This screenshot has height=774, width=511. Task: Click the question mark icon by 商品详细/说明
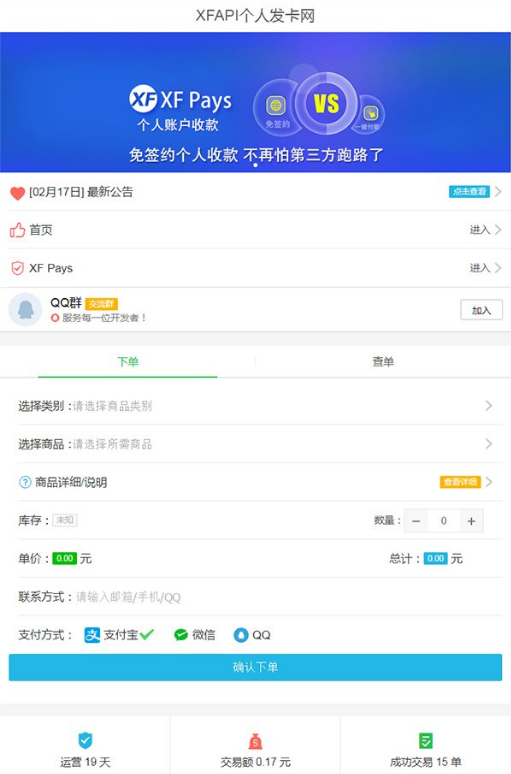[25, 482]
